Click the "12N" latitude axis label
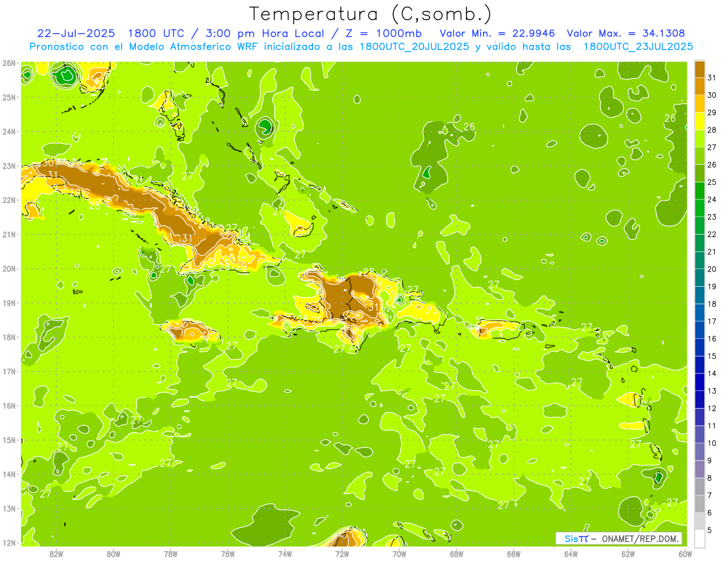 pyautogui.click(x=9, y=543)
